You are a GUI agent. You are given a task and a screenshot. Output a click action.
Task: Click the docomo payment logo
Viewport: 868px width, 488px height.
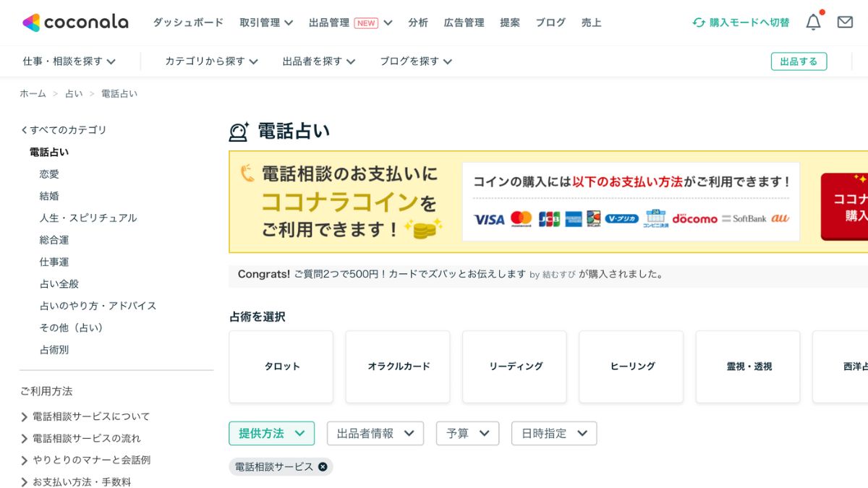694,218
